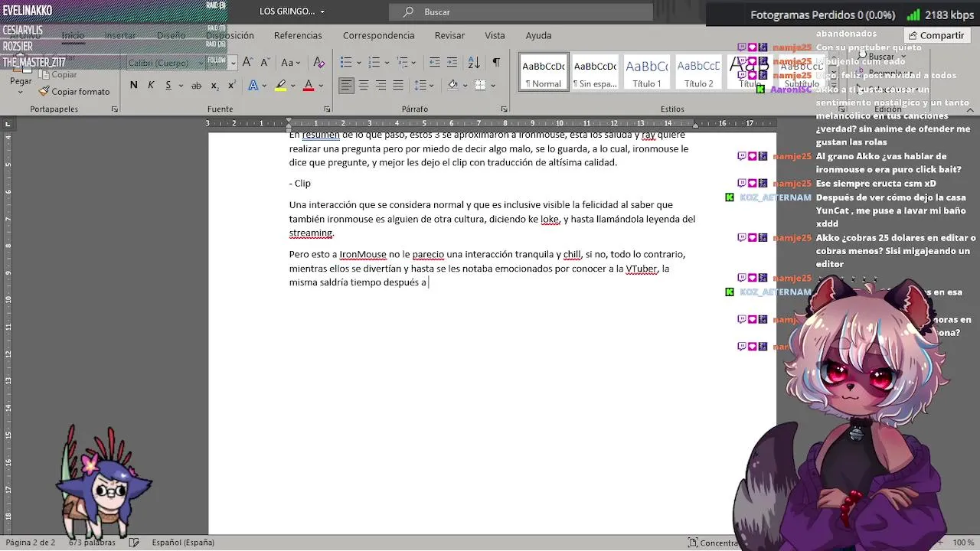Click the multilevel list icon
Viewport: 980px width, 551px height.
click(403, 63)
